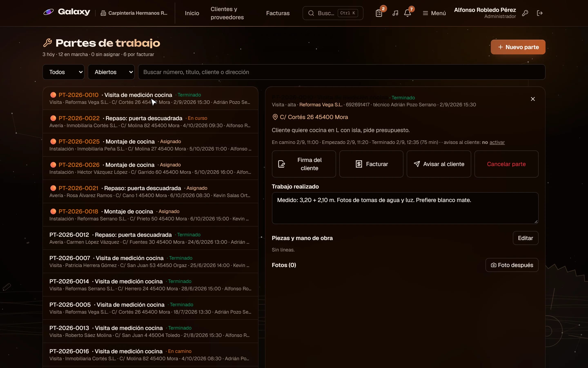Click the Carpintería Hermanos company selector
The width and height of the screenshot is (588, 368).
pos(134,13)
